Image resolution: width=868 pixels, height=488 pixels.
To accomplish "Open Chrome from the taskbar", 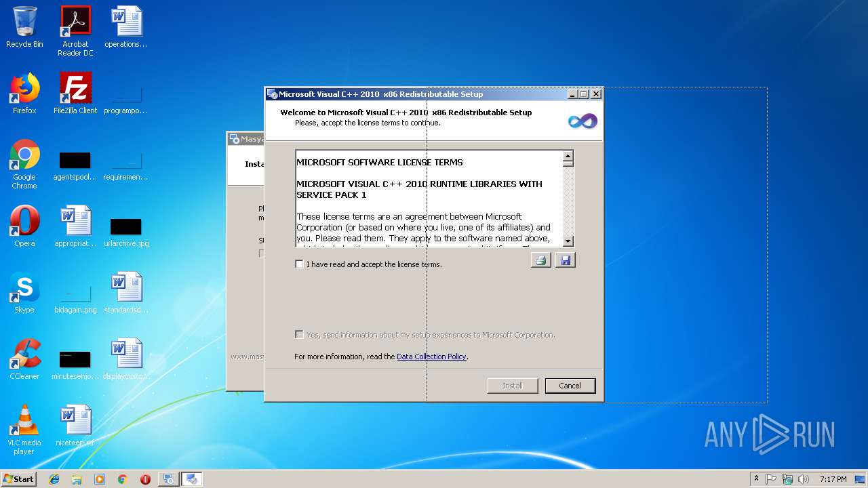I will [x=122, y=479].
